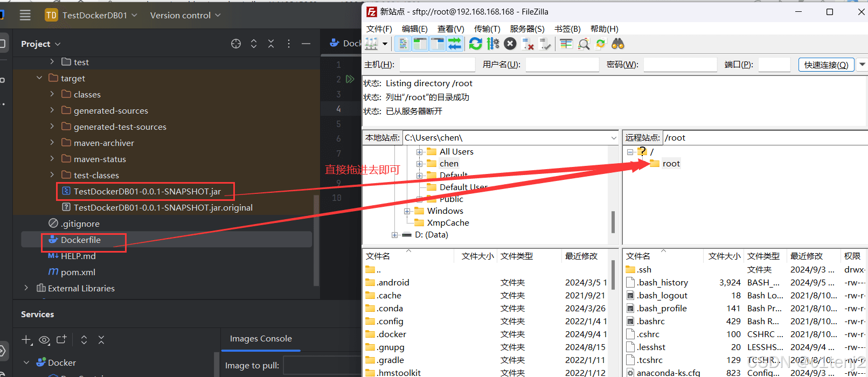Open TestDockerDB01 project dropdown
The width and height of the screenshot is (868, 377).
coord(91,15)
